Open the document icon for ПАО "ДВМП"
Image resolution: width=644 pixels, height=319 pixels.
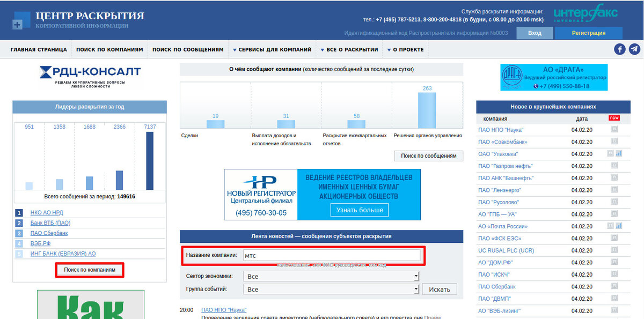click(x=614, y=298)
